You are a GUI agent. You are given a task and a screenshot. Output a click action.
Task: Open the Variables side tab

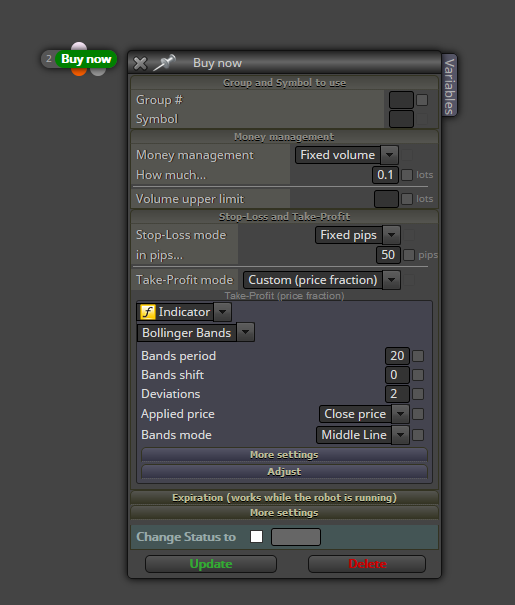pos(449,86)
